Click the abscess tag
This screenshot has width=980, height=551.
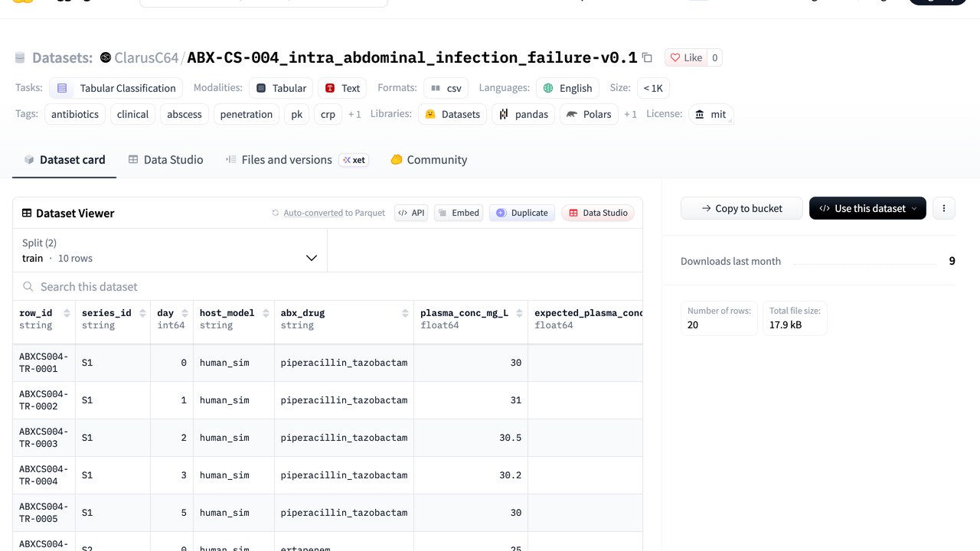coord(185,114)
